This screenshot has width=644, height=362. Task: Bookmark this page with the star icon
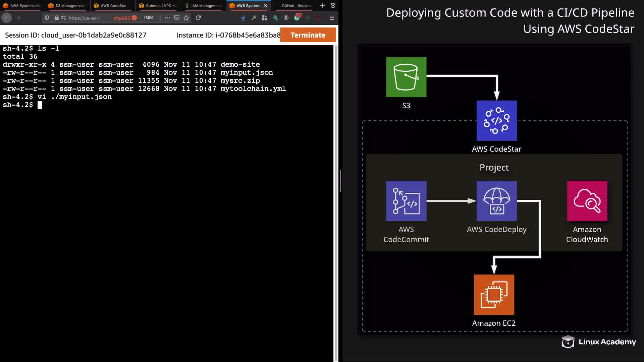[186, 18]
